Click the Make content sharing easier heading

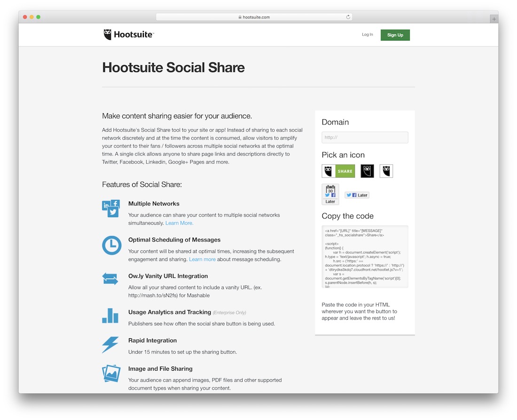(177, 116)
